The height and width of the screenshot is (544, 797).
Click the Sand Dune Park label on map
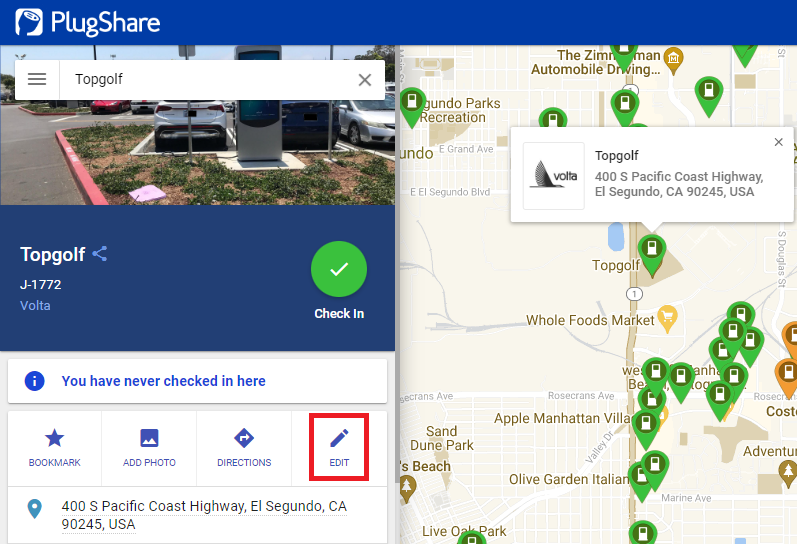click(x=442, y=438)
